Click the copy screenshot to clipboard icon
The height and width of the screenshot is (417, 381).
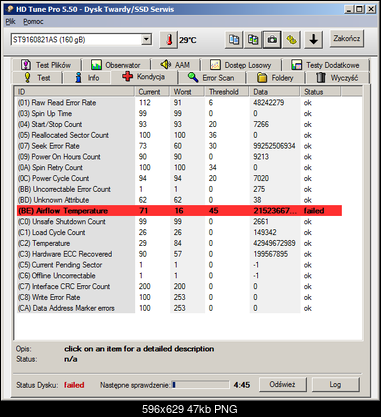(x=253, y=40)
